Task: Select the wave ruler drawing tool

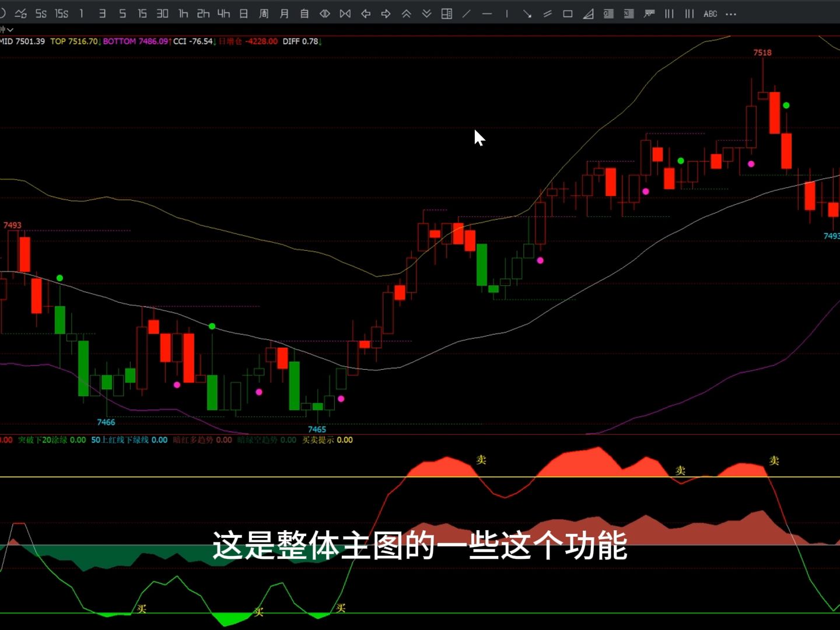Action: [649, 13]
